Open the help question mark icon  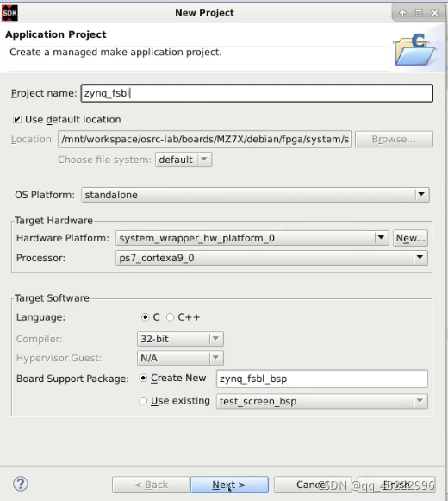coord(21,484)
